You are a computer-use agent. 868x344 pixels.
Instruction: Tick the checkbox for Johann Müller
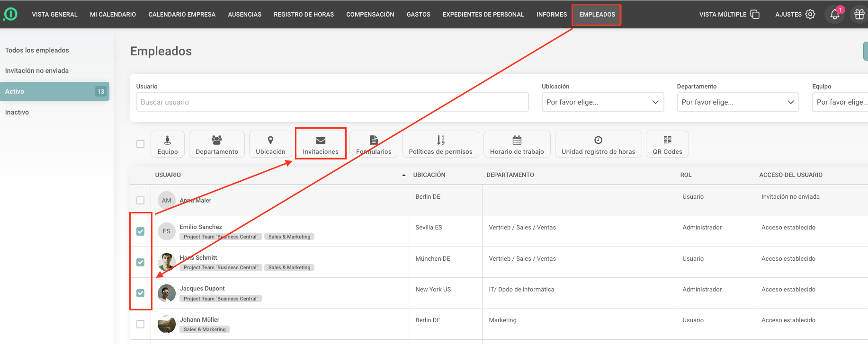pos(141,324)
